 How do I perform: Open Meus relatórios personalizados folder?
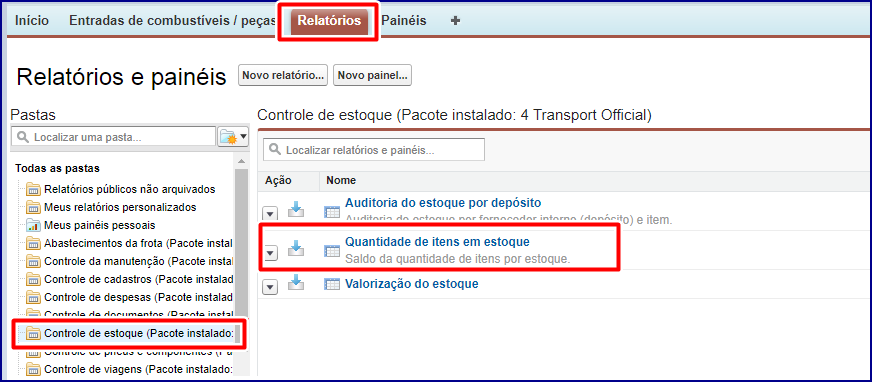[120, 207]
